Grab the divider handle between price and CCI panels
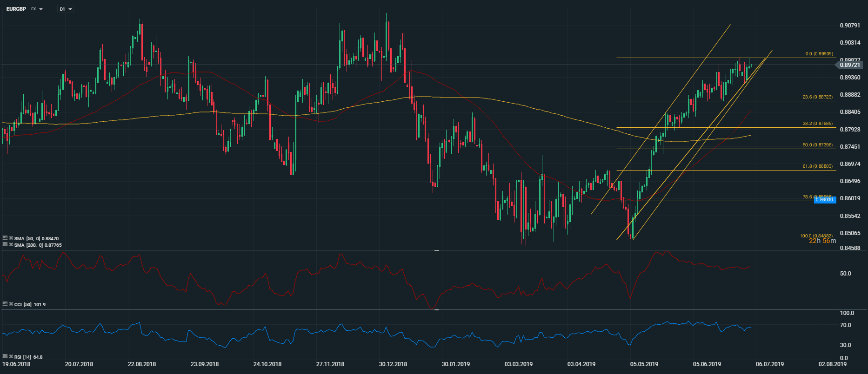 (x=437, y=250)
